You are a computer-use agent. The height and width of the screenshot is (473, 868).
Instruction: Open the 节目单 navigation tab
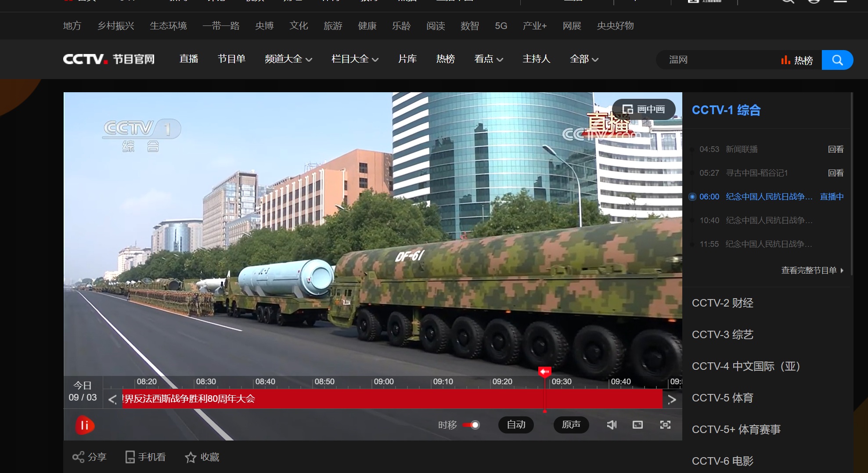point(231,59)
